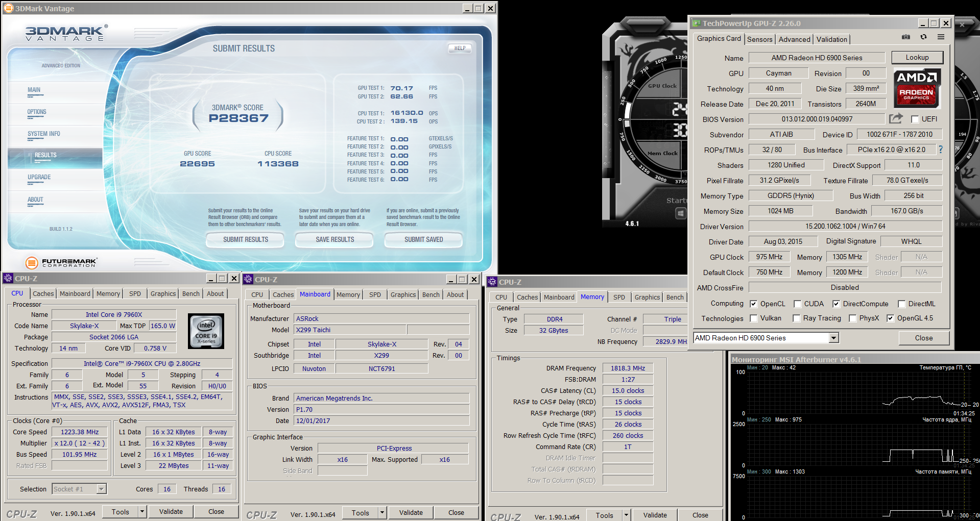Click CPU name Intel Core i9 7960X
980x521 pixels.
114,314
